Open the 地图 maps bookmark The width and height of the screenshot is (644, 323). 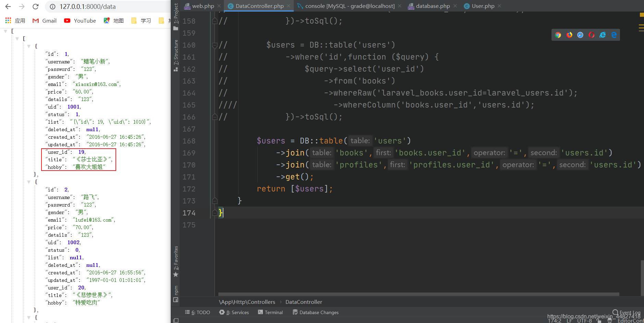113,21
